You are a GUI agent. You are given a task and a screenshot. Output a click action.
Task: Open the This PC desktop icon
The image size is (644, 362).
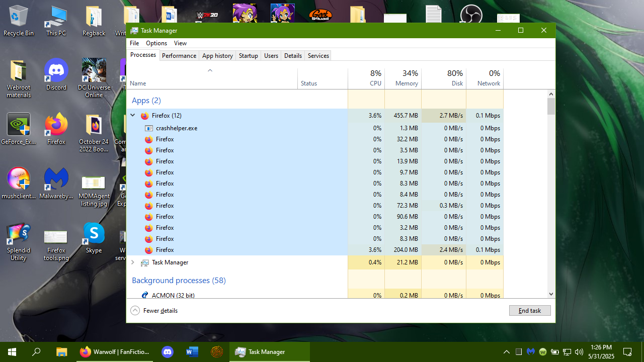[x=56, y=21]
